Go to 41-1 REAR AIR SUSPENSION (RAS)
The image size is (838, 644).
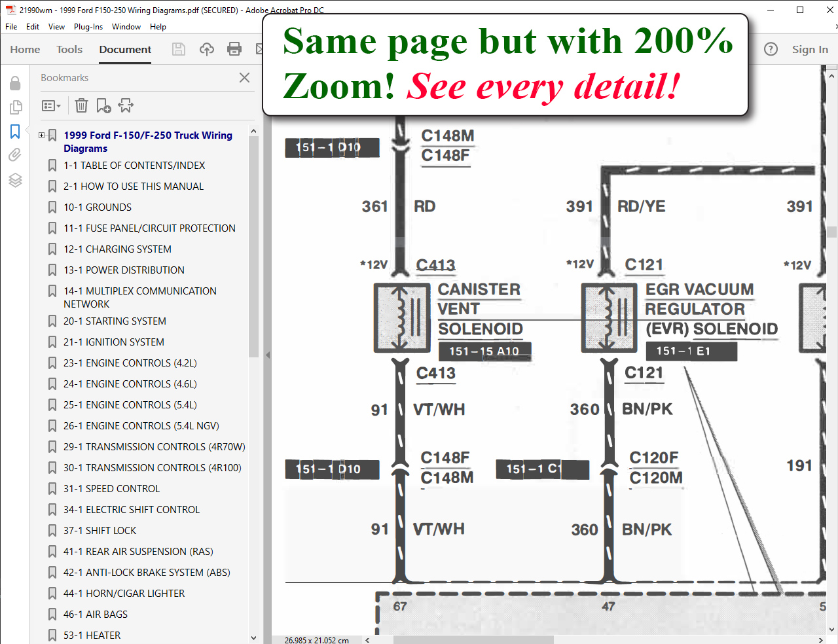[x=138, y=552]
